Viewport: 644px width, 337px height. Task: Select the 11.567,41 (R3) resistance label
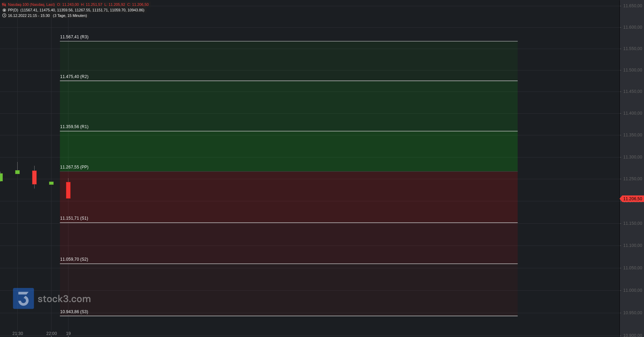tap(74, 37)
